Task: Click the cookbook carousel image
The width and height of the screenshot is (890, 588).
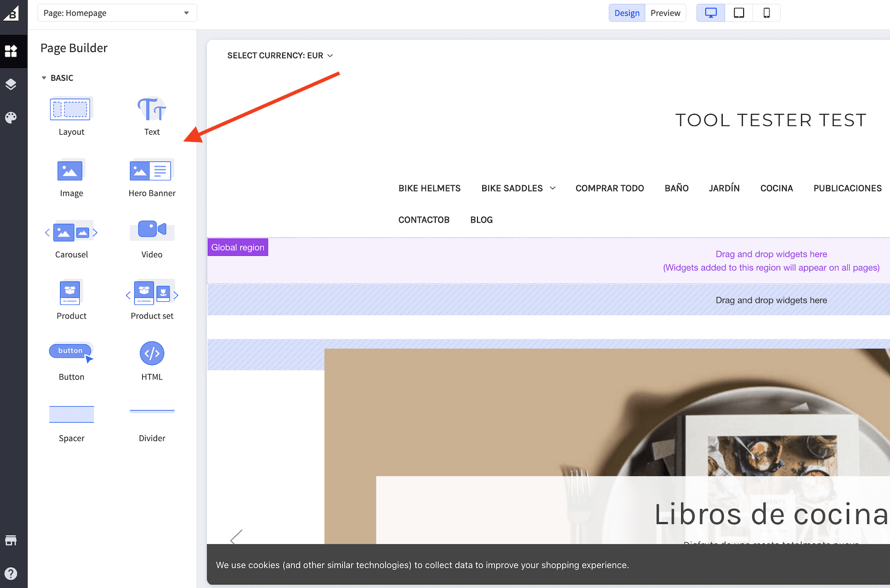Action: tap(607, 446)
